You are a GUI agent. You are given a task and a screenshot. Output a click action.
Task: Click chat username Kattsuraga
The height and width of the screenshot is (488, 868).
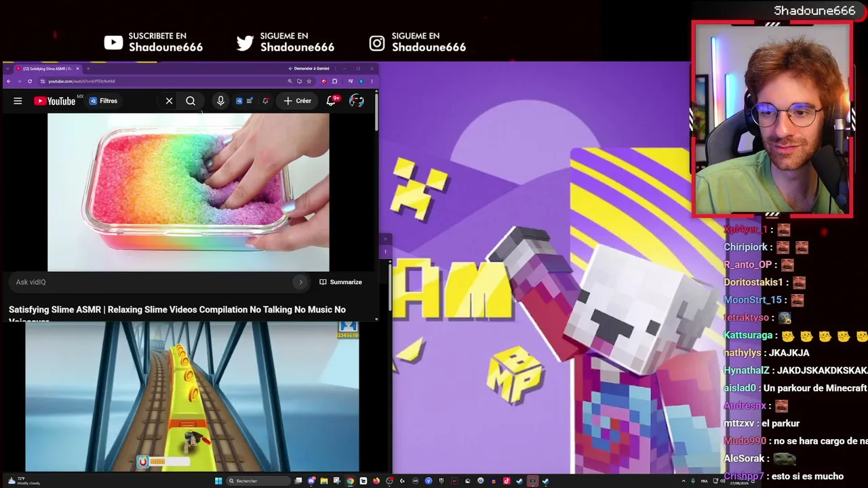click(749, 335)
